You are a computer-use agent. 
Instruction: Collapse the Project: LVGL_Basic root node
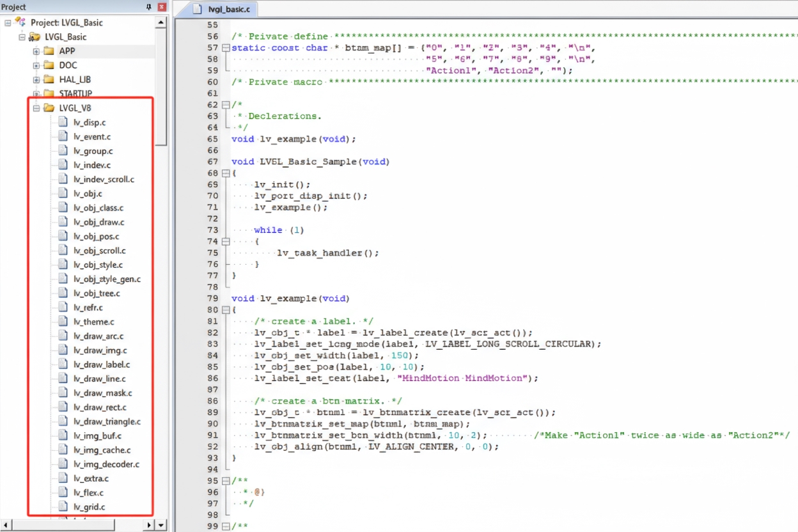pos(8,22)
